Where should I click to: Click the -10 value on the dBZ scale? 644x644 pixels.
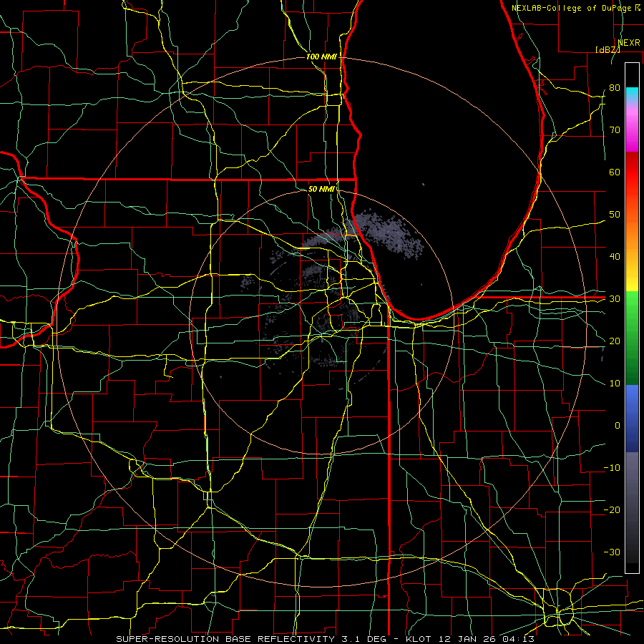[612, 468]
